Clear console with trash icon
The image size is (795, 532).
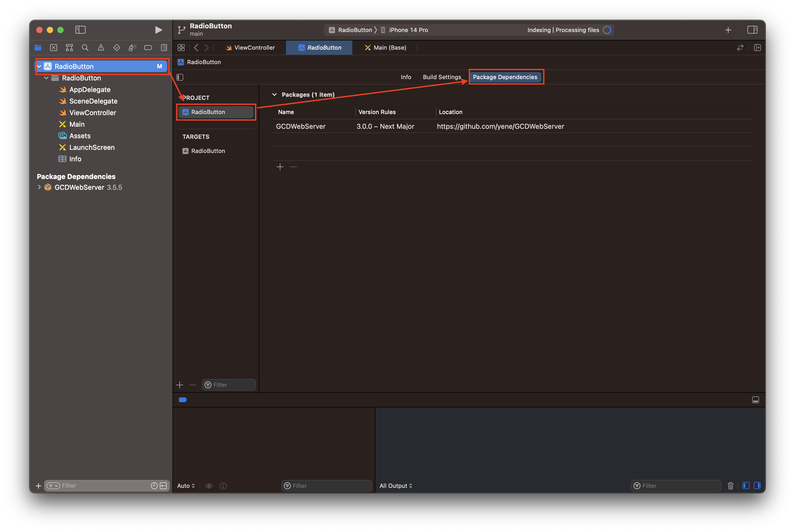coord(731,486)
